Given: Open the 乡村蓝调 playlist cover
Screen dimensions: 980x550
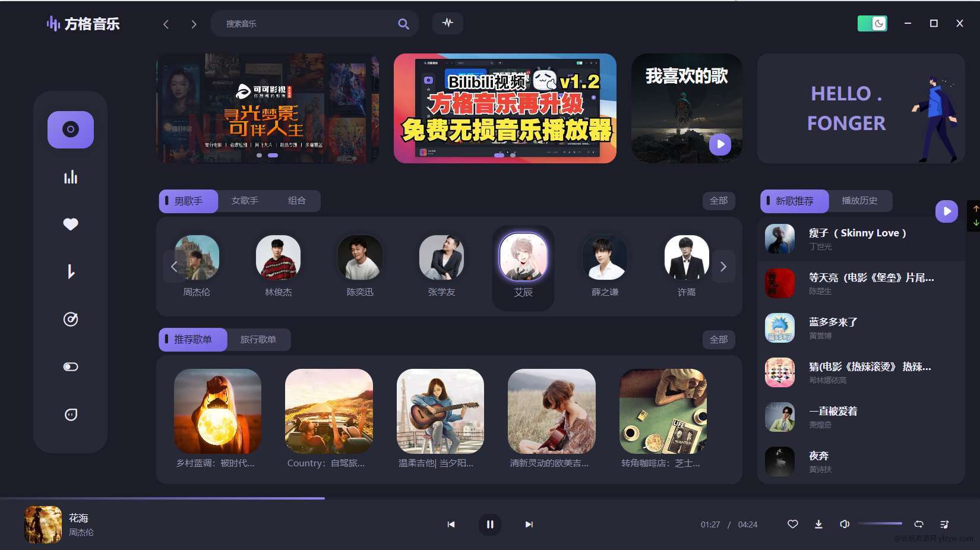Looking at the screenshot, I should [217, 411].
